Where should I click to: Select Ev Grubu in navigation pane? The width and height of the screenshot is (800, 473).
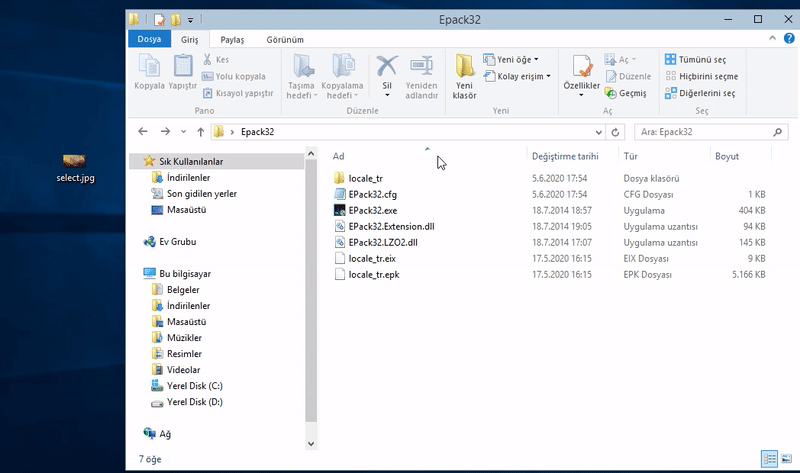click(177, 241)
